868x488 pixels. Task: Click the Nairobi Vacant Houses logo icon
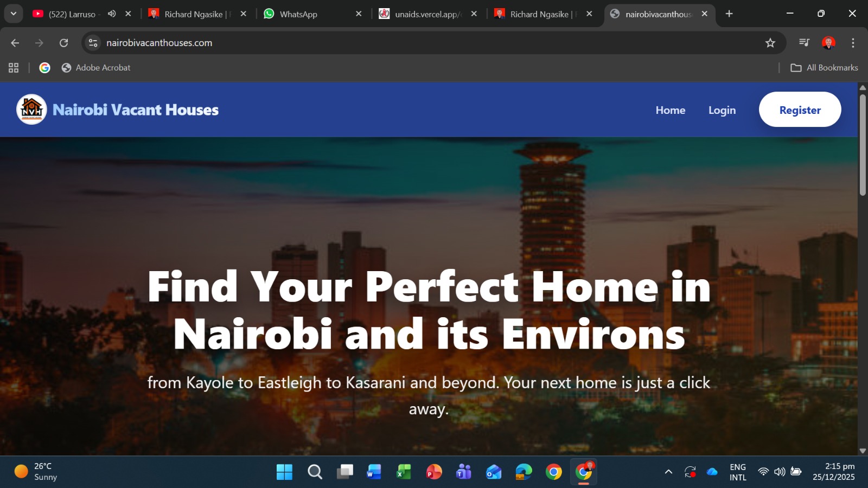pos(31,110)
